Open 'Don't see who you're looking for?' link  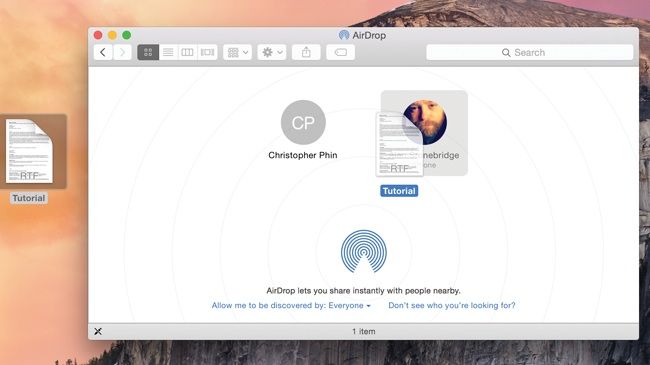point(452,305)
